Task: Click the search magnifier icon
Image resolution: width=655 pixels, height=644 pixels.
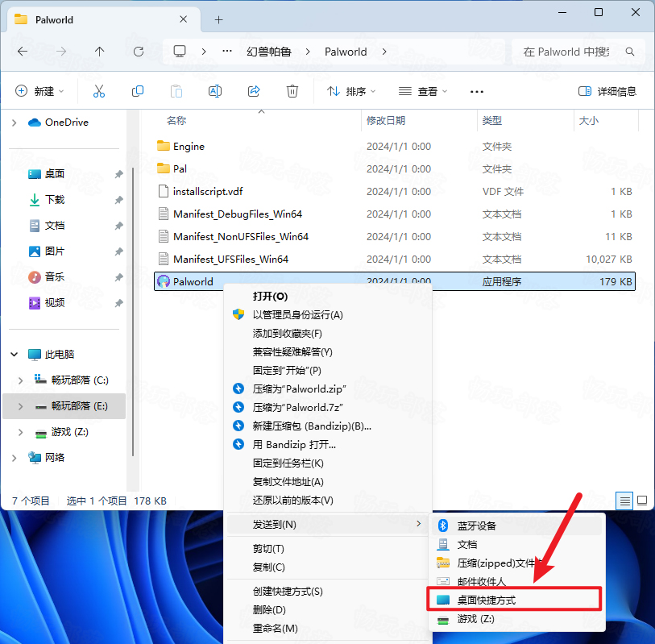Action: 629,52
